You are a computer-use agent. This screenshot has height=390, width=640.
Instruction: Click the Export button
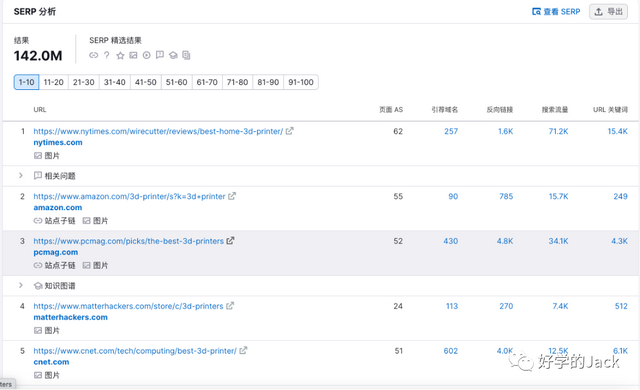tap(608, 11)
